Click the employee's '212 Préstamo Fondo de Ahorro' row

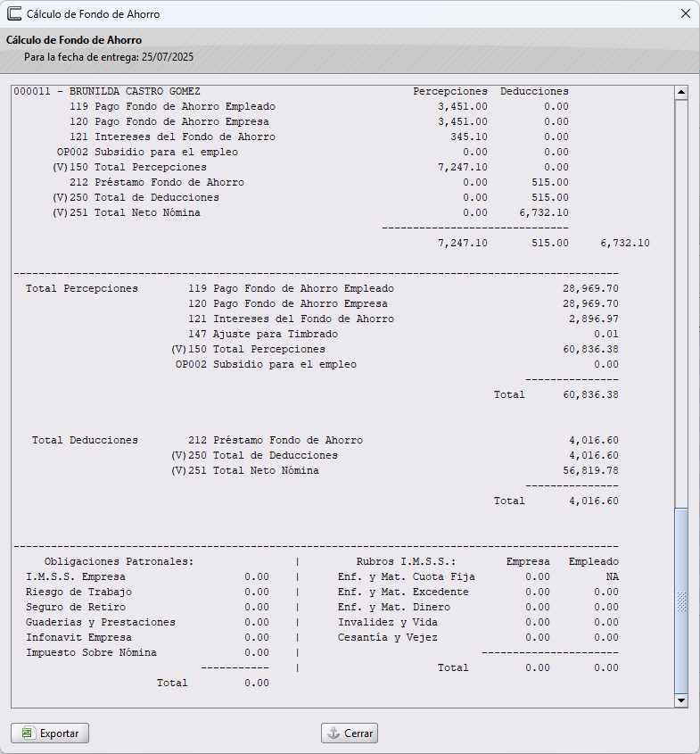point(319,182)
